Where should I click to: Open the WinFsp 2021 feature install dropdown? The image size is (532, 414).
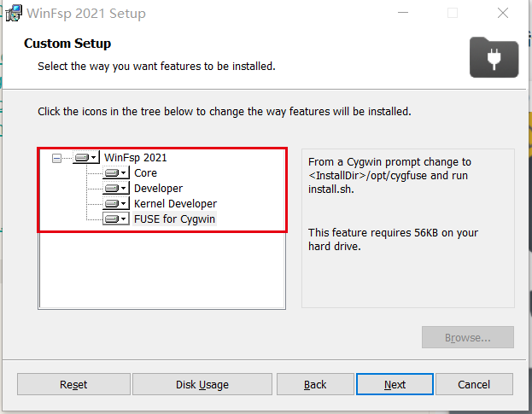point(86,158)
